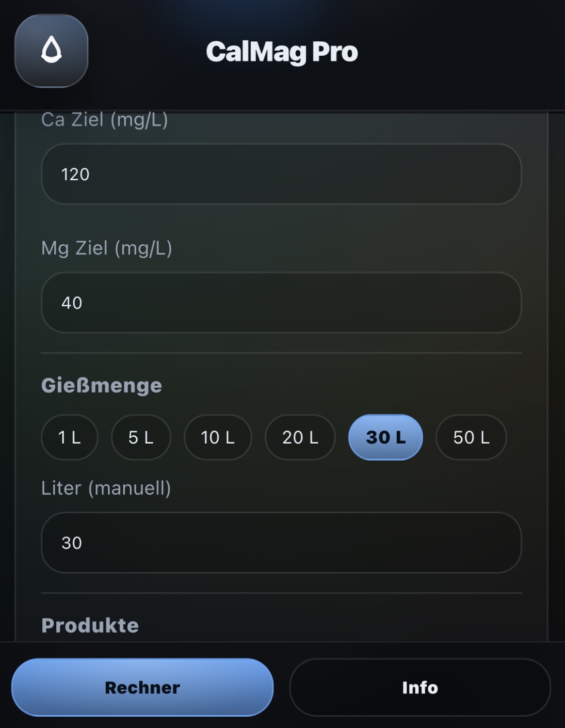Click the Ca Ziel (mg/L) label
565x728 pixels.
click(105, 120)
